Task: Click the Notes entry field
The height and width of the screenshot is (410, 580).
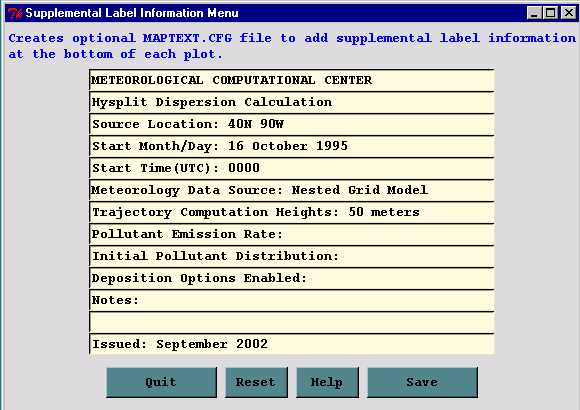Action: click(291, 300)
